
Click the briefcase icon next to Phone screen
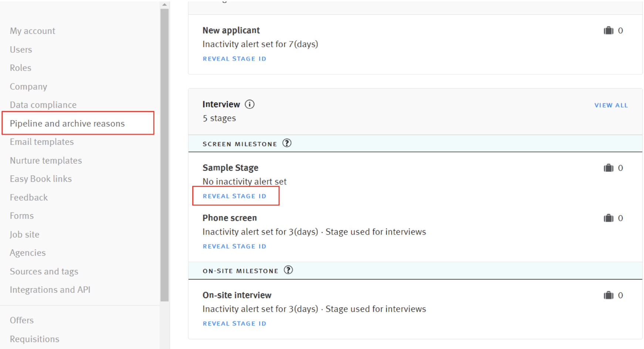609,218
